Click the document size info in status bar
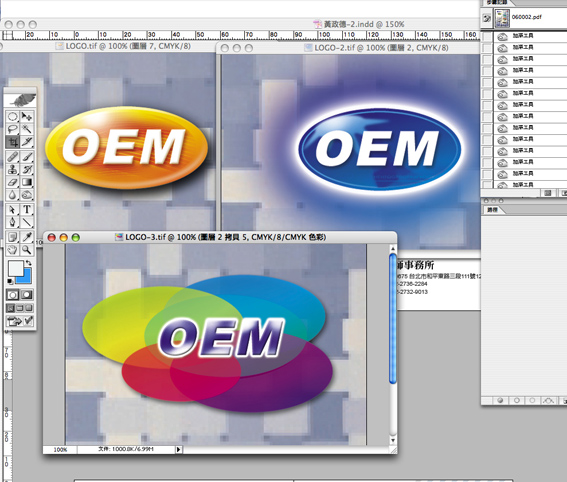567x482 pixels. pyautogui.click(x=126, y=449)
